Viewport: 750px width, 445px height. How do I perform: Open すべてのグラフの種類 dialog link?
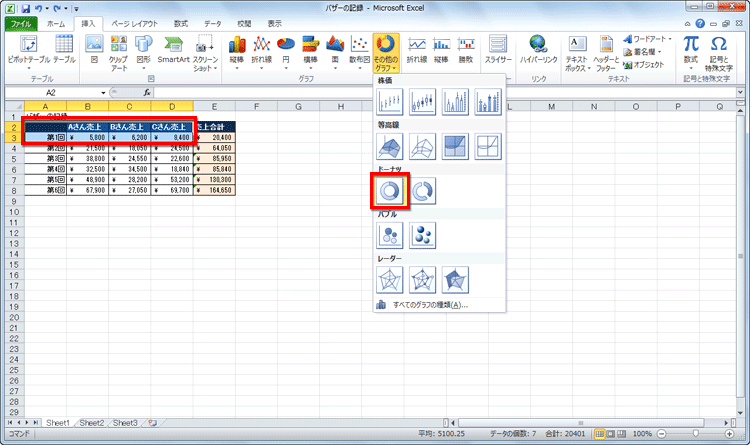428,304
